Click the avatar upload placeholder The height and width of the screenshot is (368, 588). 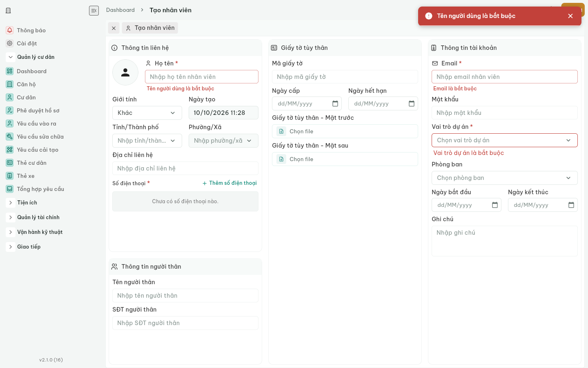(125, 72)
